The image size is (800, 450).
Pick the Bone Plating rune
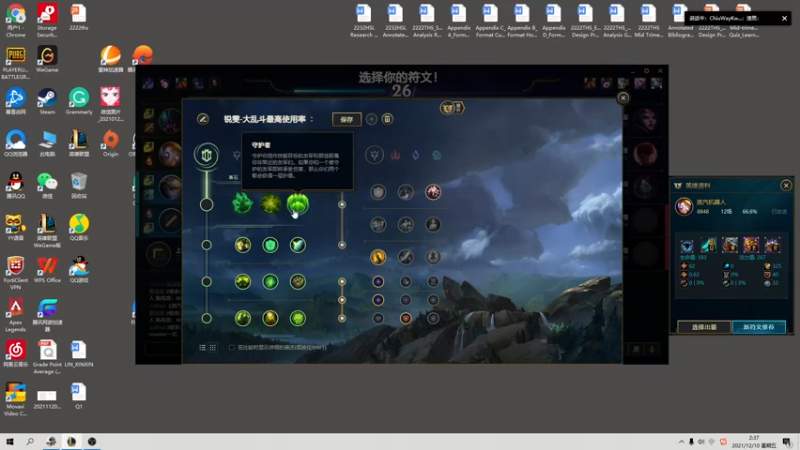[298, 282]
